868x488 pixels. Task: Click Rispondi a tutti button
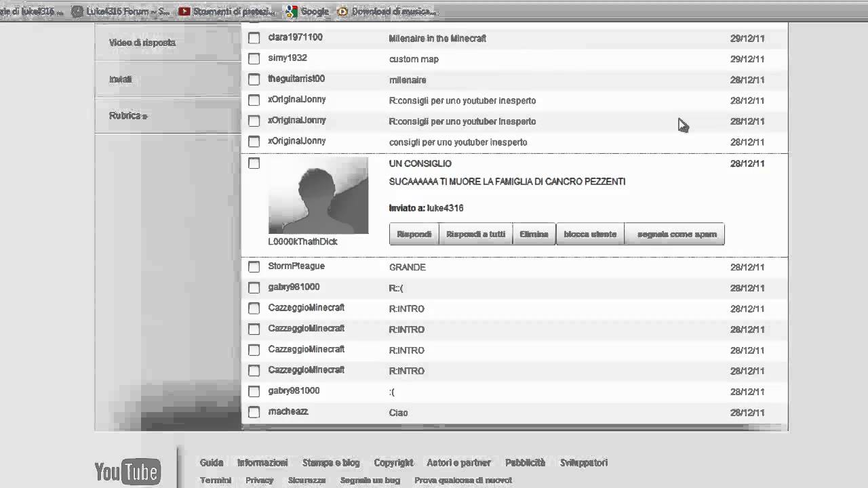point(475,234)
